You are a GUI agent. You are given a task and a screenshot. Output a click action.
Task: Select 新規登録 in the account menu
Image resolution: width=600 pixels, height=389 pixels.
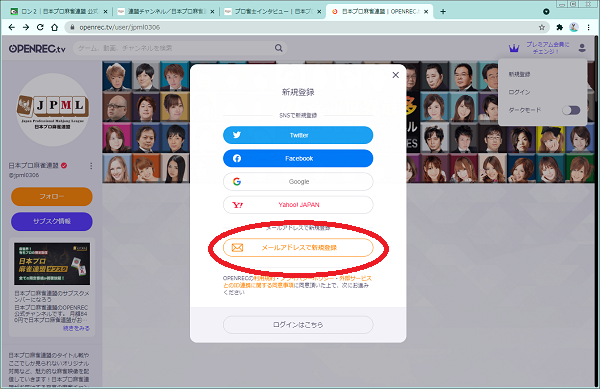click(x=519, y=74)
